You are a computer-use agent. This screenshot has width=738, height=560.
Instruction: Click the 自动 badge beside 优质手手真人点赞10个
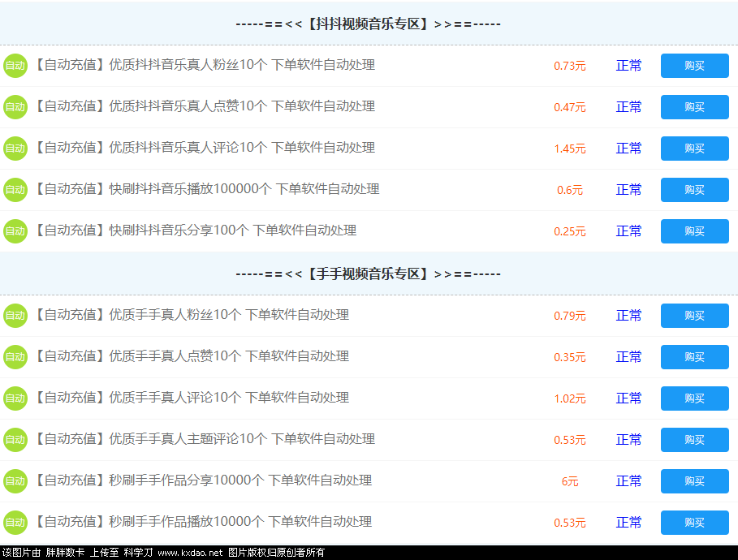point(15,357)
